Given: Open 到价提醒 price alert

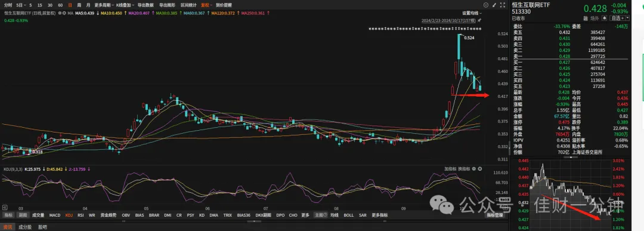Looking at the screenshot, I should click(224, 5).
